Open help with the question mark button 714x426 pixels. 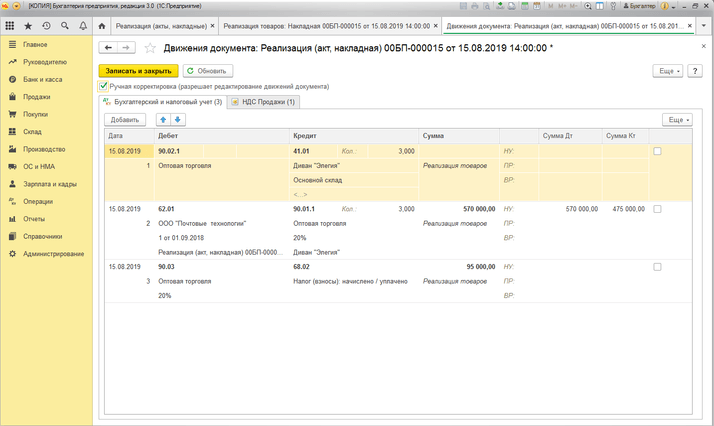point(695,71)
